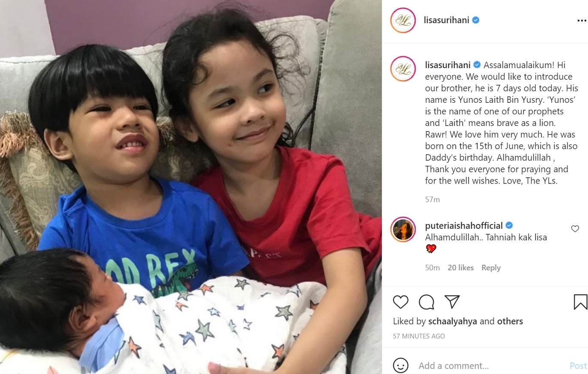View the 20 likes on comment
588x374 pixels.
[x=461, y=268]
